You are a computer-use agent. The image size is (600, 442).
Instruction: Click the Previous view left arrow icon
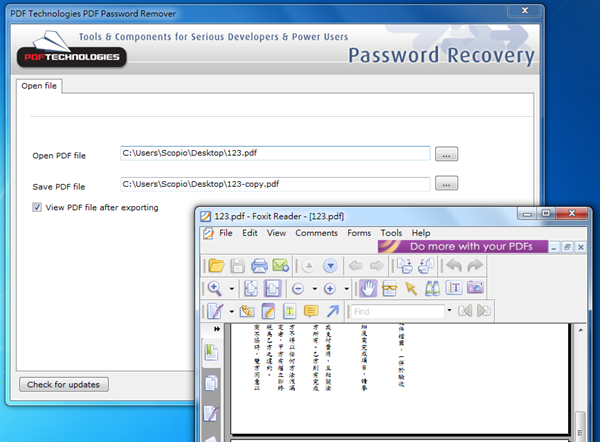[x=356, y=266]
